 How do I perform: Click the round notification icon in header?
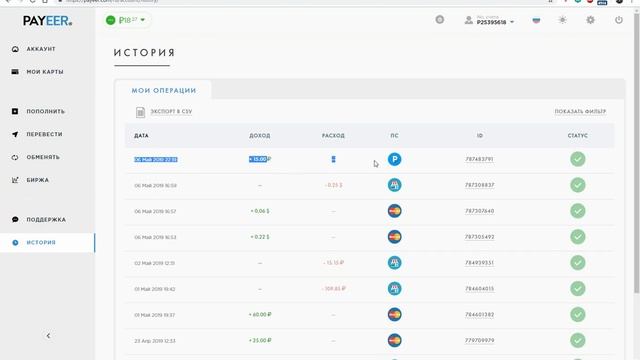(x=440, y=20)
